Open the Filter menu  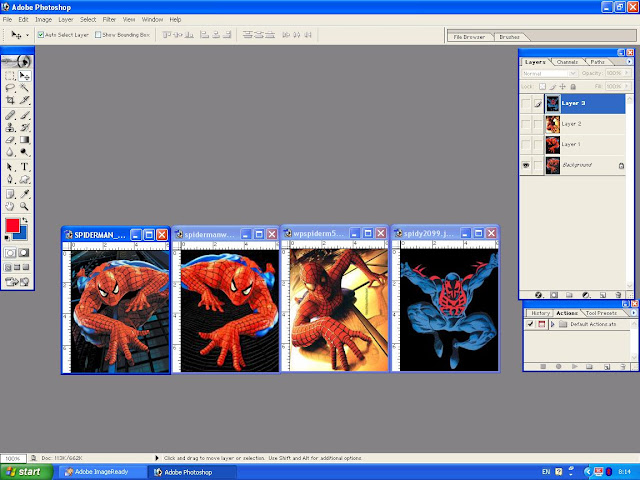(x=109, y=20)
